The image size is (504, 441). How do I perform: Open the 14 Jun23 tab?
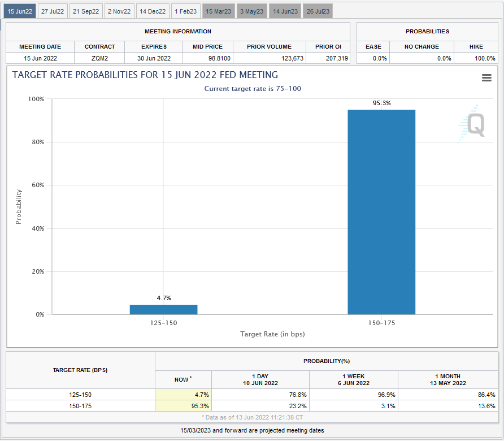(x=285, y=11)
